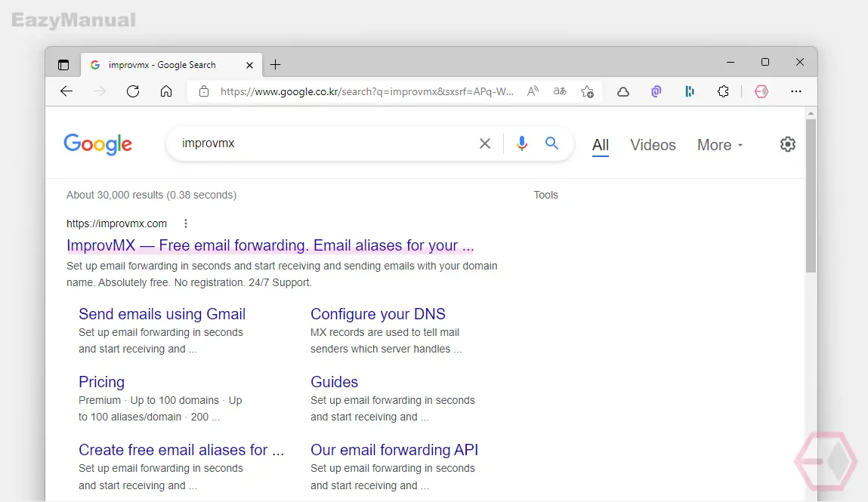The image size is (868, 502).
Task: Click the browser back arrow
Action: 66,91
